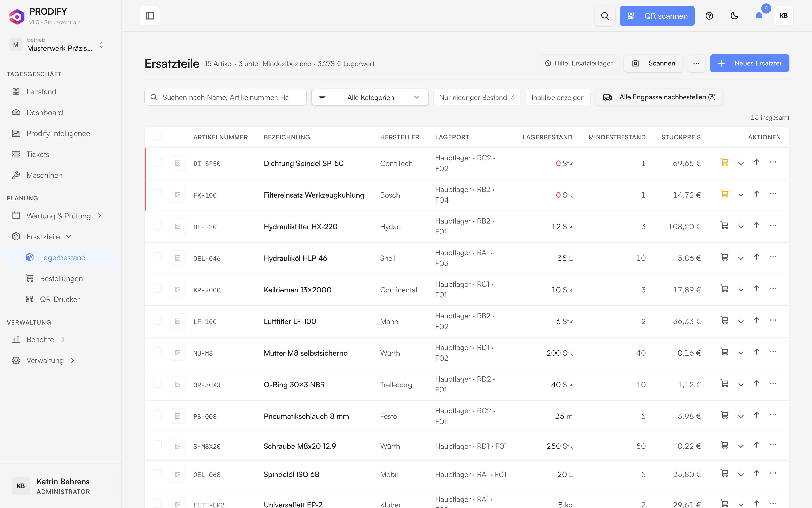812x508 pixels.
Task: Check the HF-220 row checkbox
Action: point(157,225)
